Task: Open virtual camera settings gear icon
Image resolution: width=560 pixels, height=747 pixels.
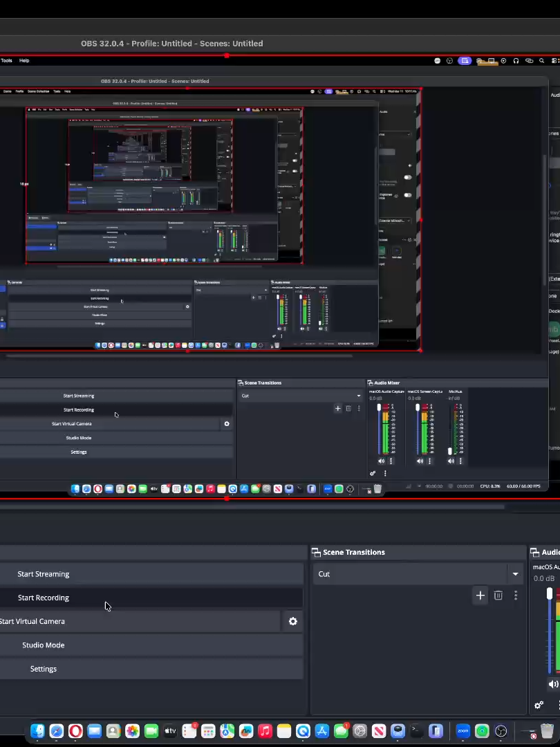Action: click(293, 621)
